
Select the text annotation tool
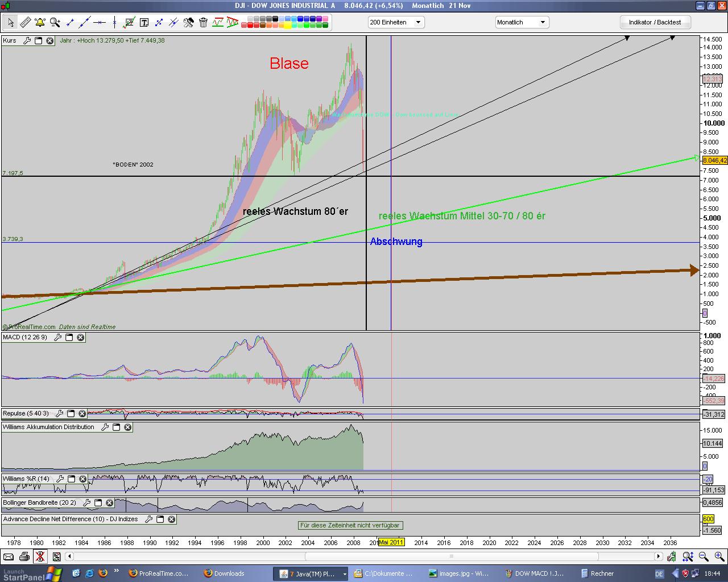144,22
